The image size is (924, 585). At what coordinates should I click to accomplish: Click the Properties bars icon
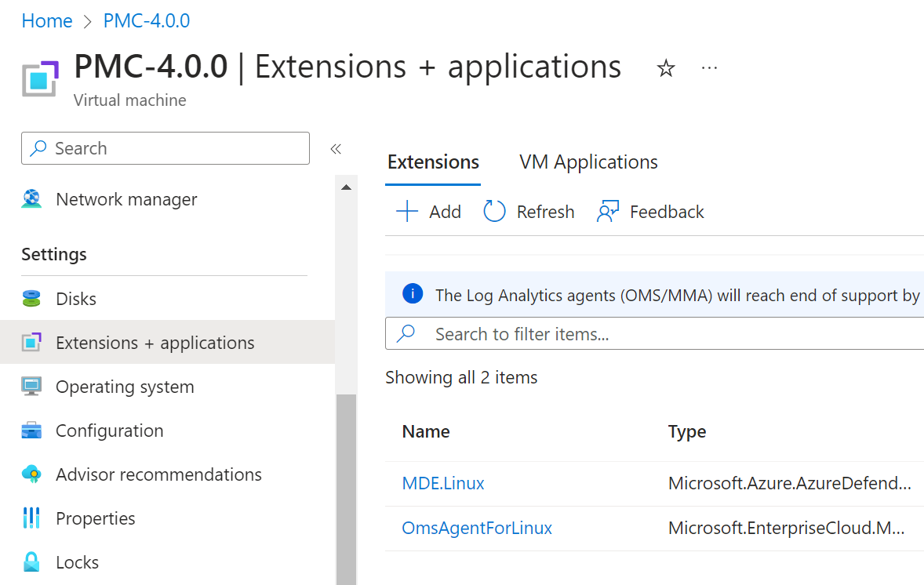click(x=31, y=518)
